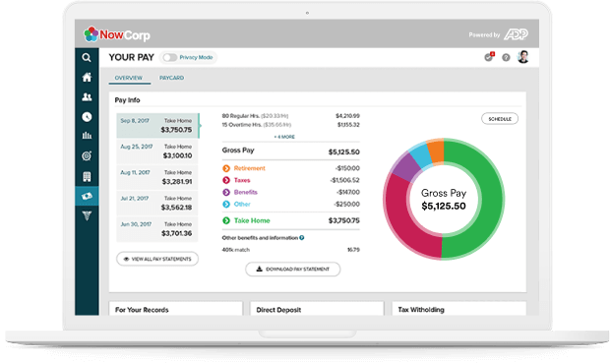Open the People icon in sidebar

tap(87, 96)
